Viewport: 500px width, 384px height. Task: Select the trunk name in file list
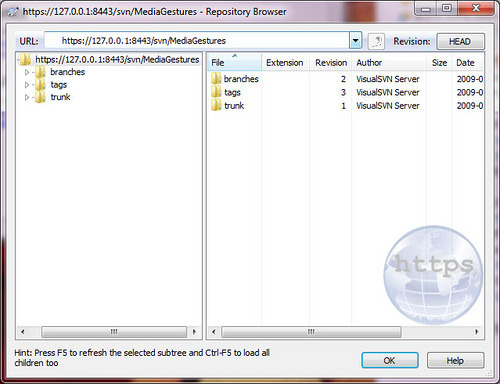tap(234, 106)
